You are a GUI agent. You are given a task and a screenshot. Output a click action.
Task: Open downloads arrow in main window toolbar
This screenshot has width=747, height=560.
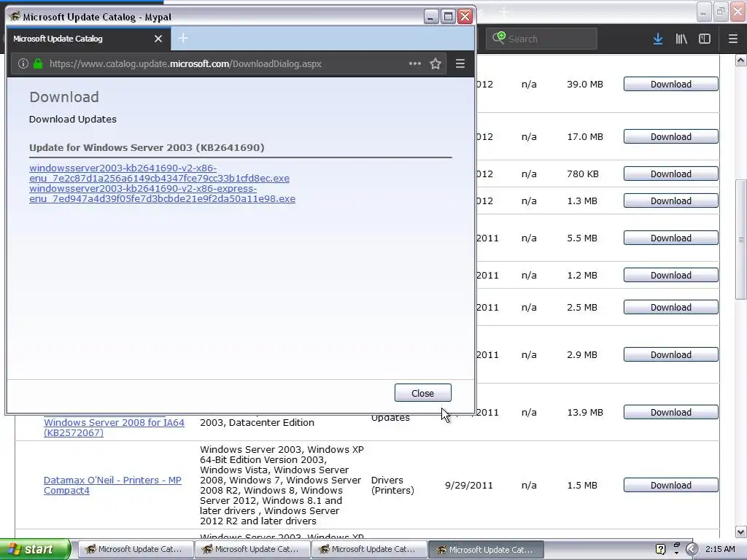tap(658, 39)
